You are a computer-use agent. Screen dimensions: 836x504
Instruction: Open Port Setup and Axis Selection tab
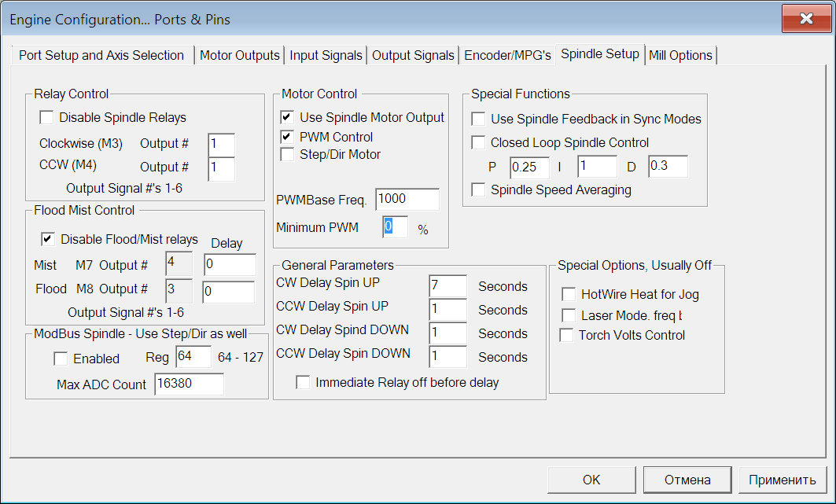(101, 55)
